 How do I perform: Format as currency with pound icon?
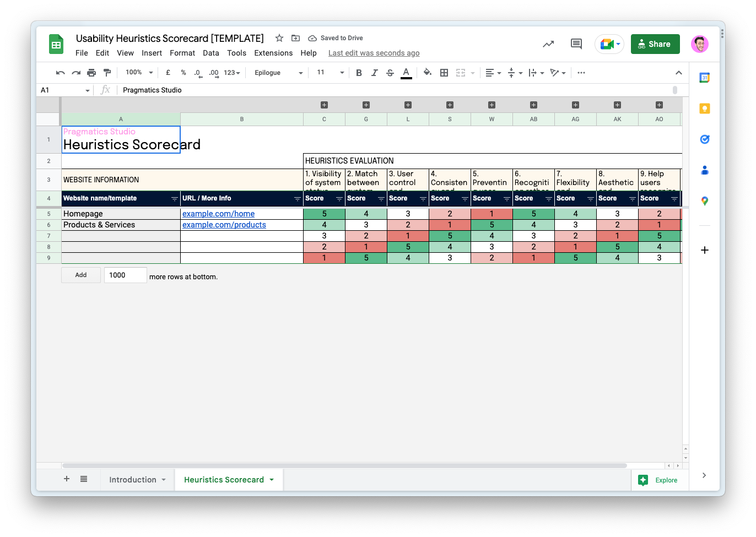168,73
